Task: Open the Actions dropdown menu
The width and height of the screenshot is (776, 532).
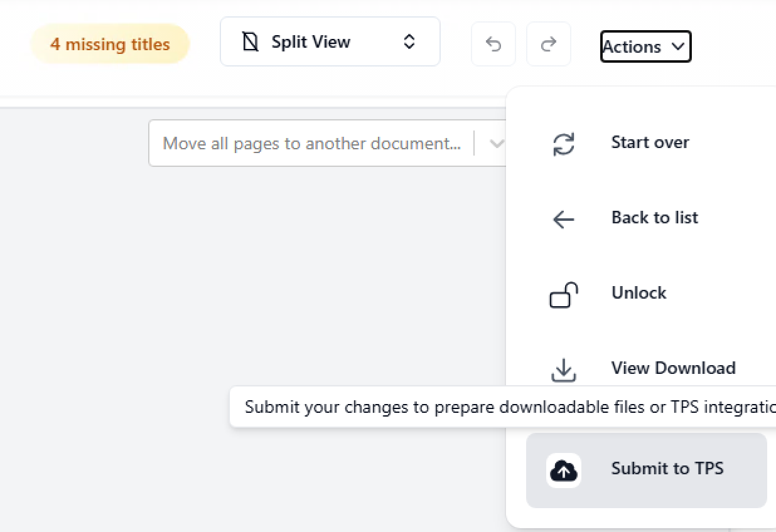Action: tap(645, 46)
